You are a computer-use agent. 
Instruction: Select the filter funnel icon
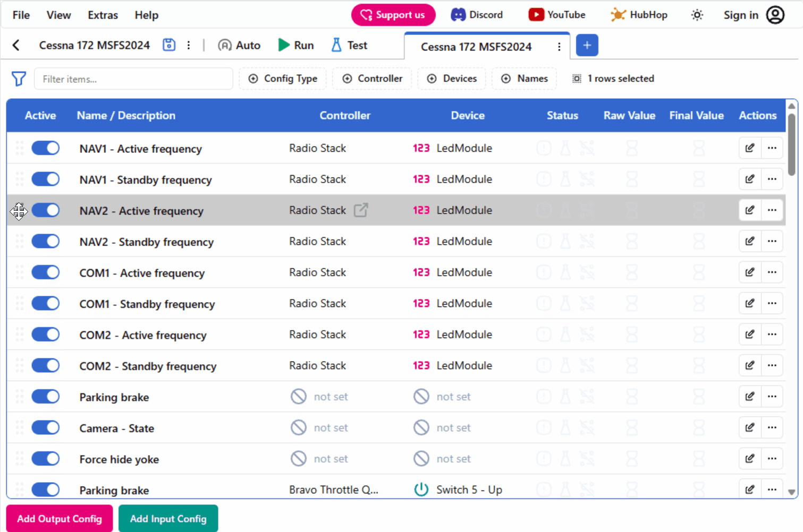click(19, 79)
